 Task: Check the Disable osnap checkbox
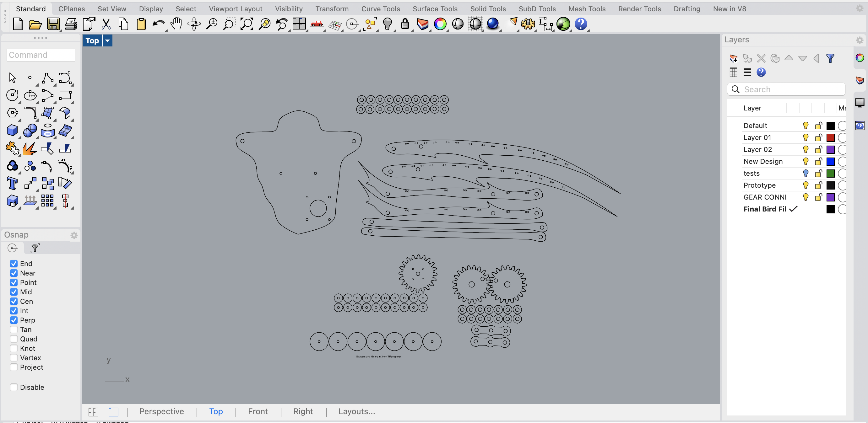[14, 387]
